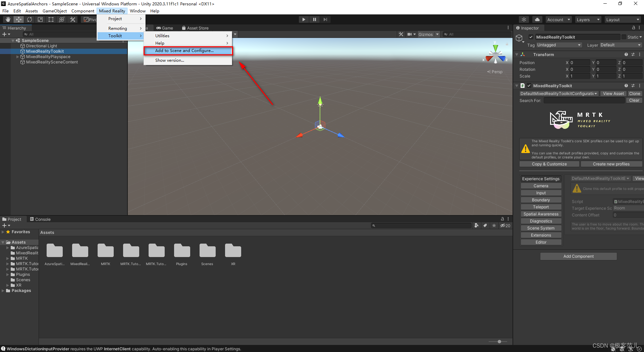Select the Rect transform tool
This screenshot has width=644, height=352.
[x=51, y=19]
